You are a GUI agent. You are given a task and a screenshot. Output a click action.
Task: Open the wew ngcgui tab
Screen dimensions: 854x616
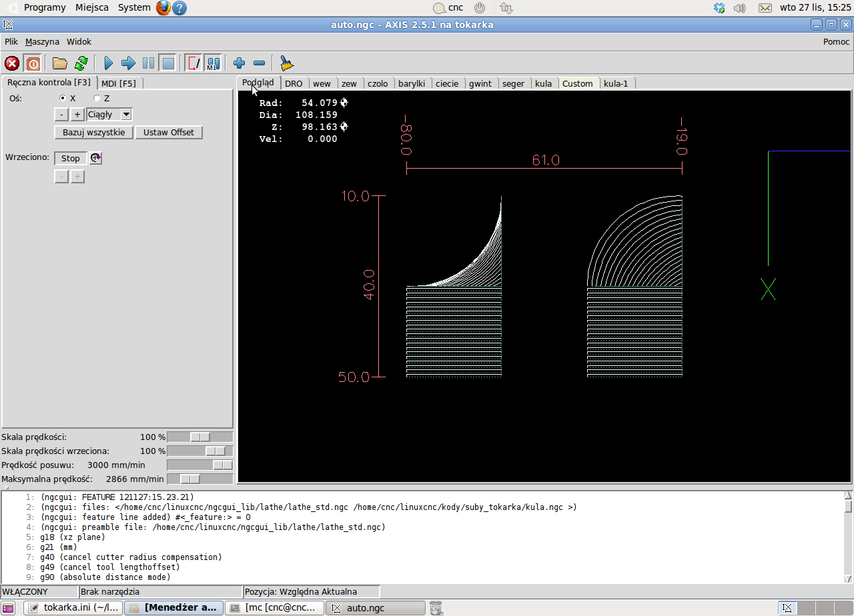pyautogui.click(x=322, y=83)
